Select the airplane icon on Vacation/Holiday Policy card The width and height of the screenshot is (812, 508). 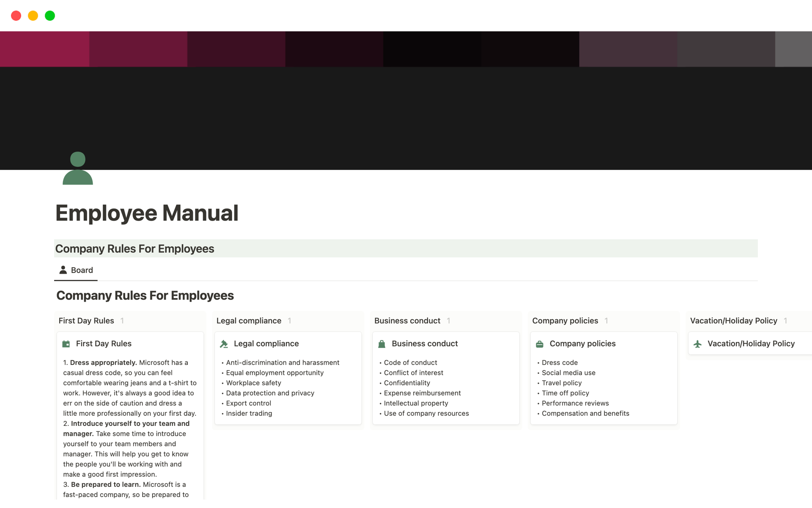698,344
